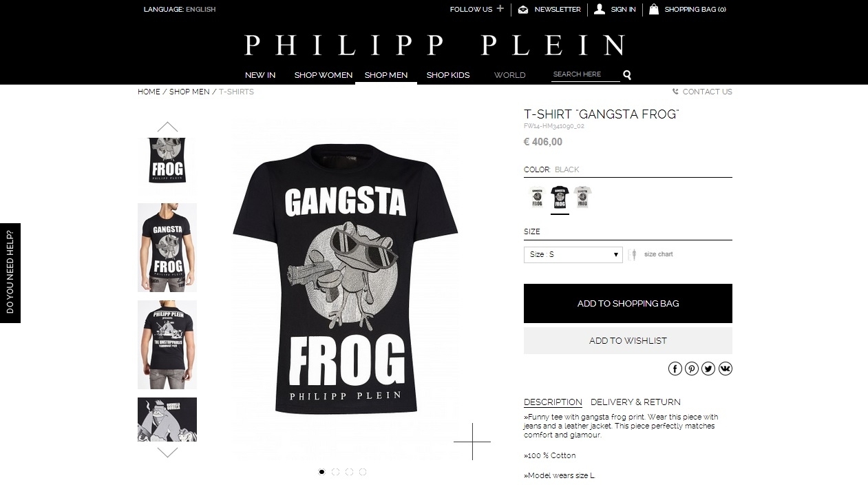This screenshot has width=868, height=496.
Task: Click the sign in person icon
Action: point(600,9)
